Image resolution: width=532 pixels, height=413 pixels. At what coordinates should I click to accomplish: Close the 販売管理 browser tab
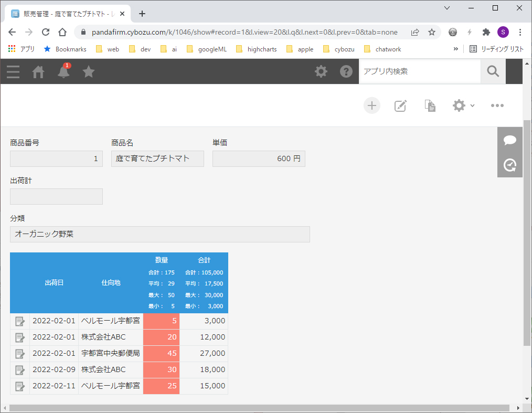[122, 14]
